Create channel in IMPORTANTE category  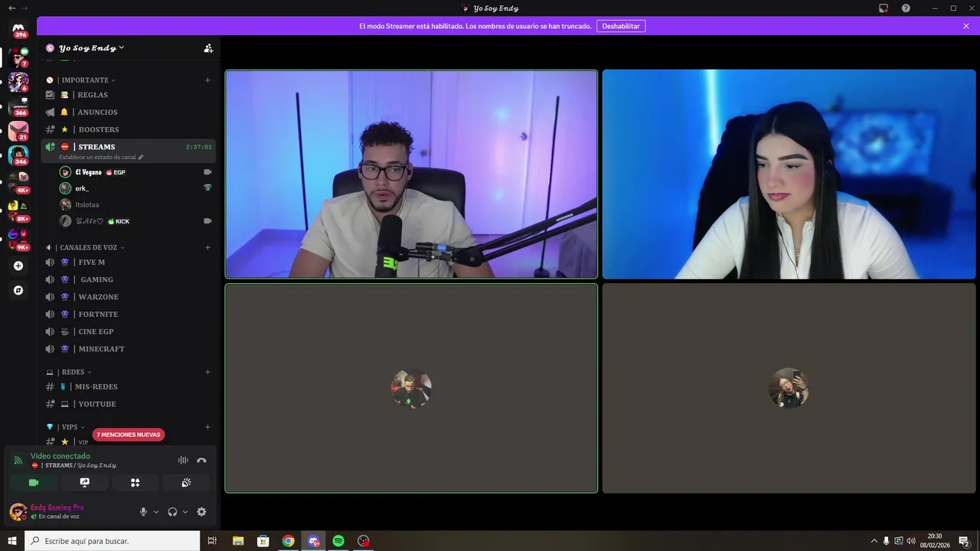tap(207, 80)
